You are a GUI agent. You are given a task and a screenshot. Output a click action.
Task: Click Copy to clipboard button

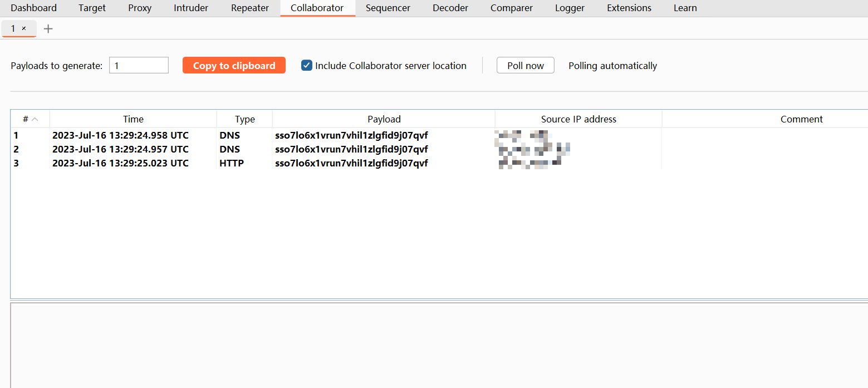coord(234,65)
